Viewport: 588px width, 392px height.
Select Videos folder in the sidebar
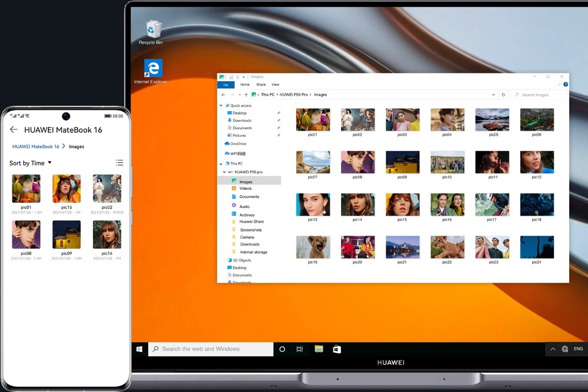(x=245, y=189)
